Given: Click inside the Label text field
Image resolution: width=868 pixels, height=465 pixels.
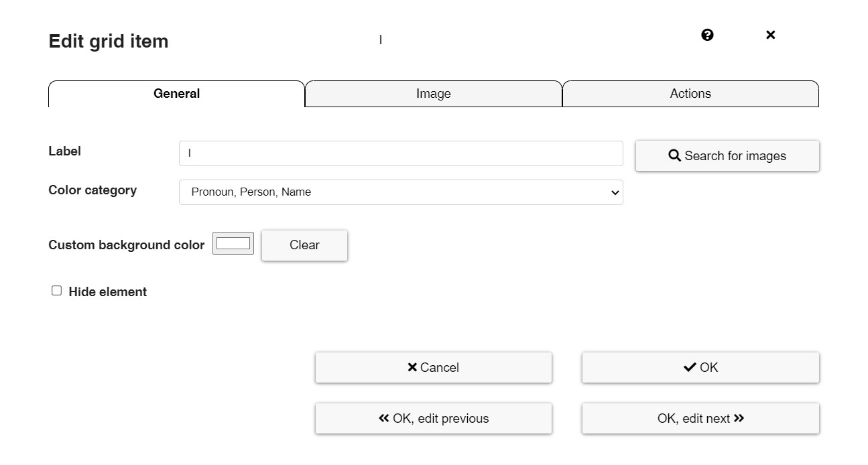Looking at the screenshot, I should (x=400, y=153).
